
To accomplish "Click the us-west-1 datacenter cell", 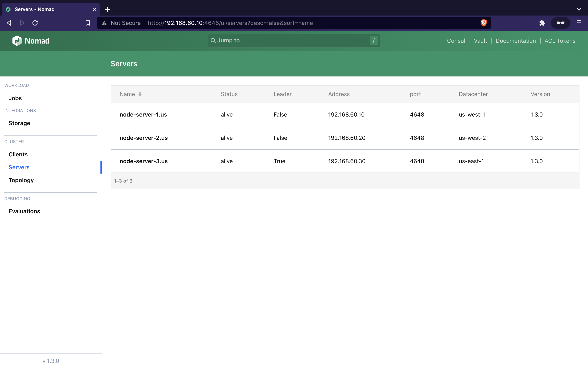I will click(472, 115).
